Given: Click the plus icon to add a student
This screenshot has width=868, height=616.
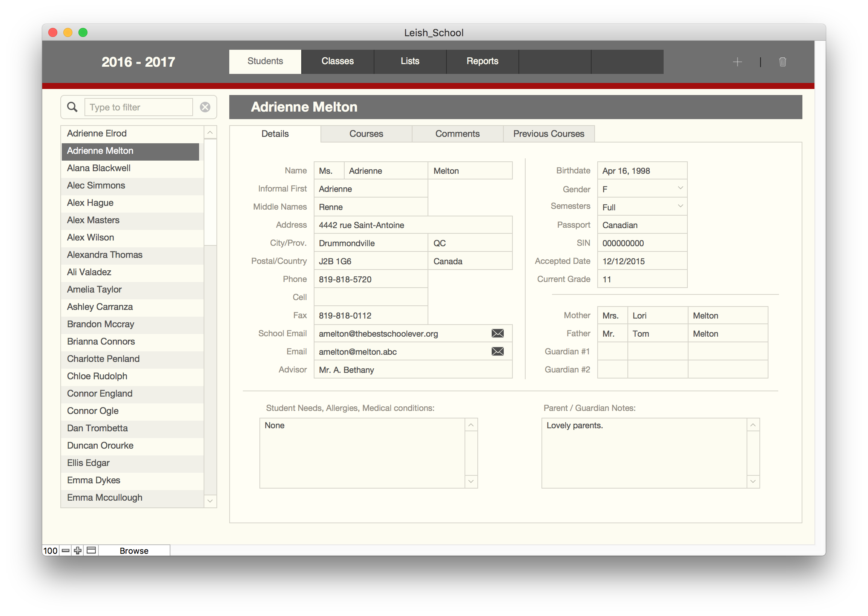Looking at the screenshot, I should (x=737, y=62).
